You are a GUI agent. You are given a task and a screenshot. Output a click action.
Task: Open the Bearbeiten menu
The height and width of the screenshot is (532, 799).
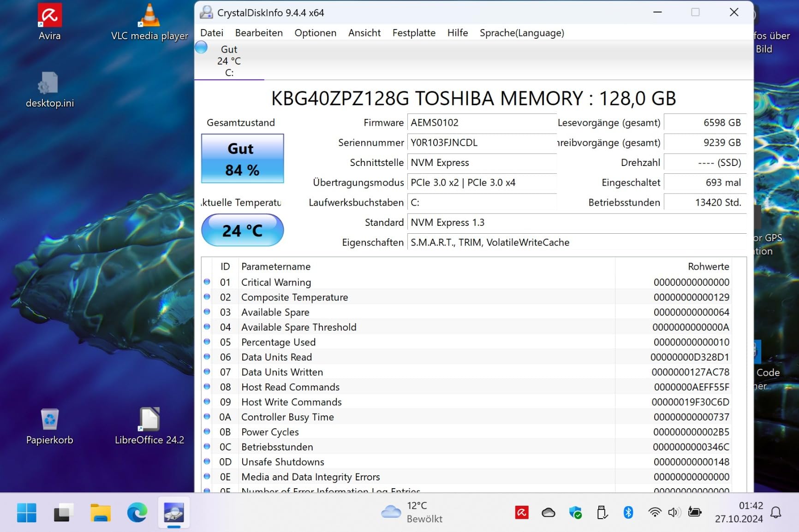pos(259,33)
